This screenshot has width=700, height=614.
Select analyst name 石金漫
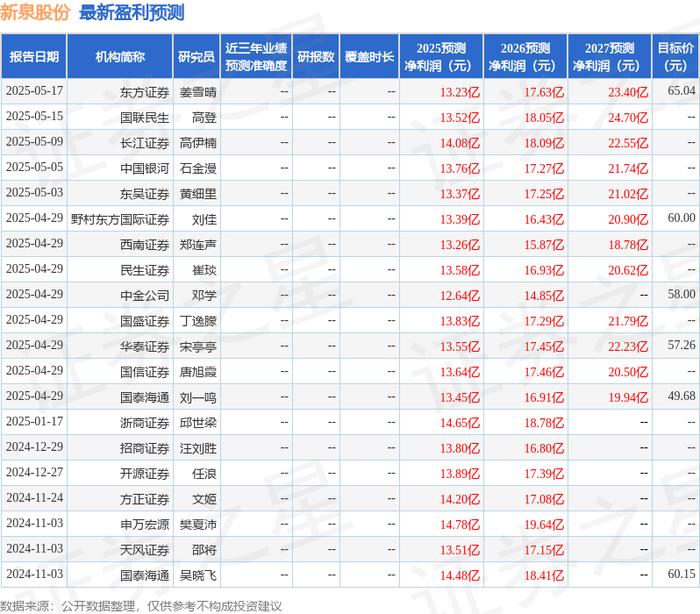pyautogui.click(x=198, y=169)
